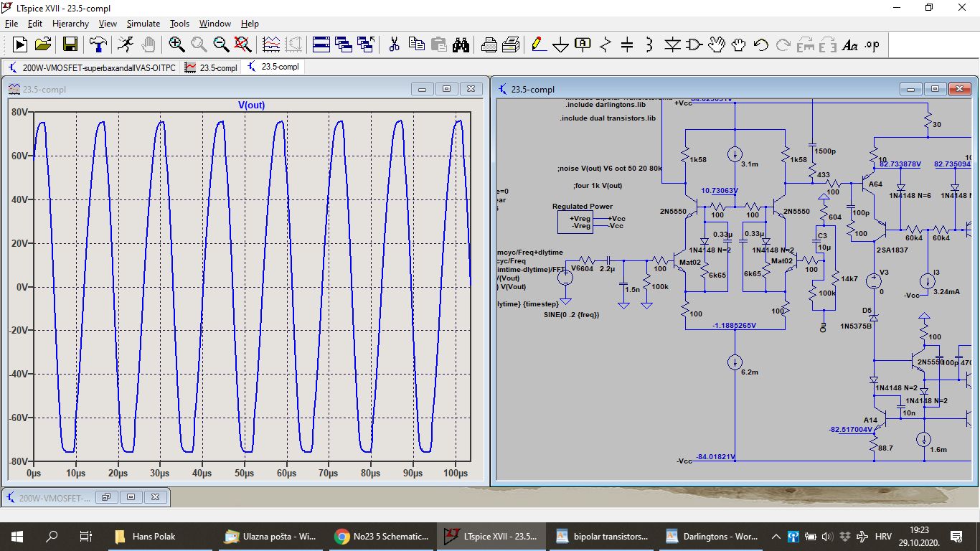Click the Zoom to fit icon
The height and width of the screenshot is (551, 980).
point(243,44)
